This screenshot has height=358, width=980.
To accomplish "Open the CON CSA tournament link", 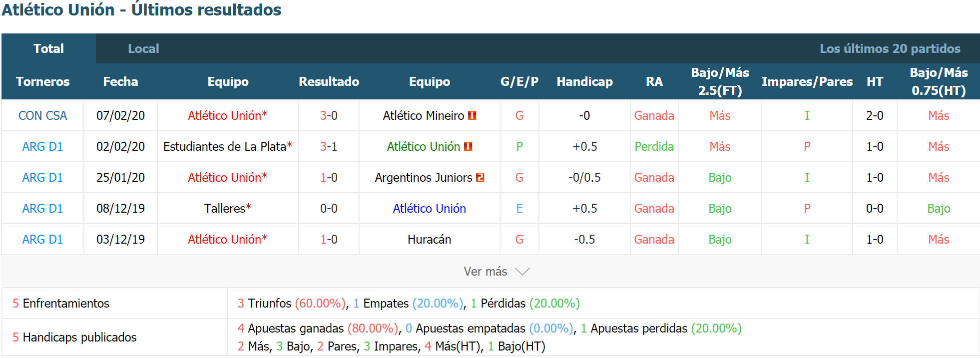I will pos(42,115).
